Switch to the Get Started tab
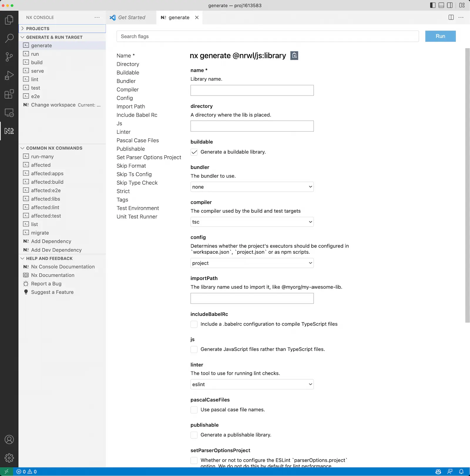This screenshot has height=476, width=470. tap(131, 17)
